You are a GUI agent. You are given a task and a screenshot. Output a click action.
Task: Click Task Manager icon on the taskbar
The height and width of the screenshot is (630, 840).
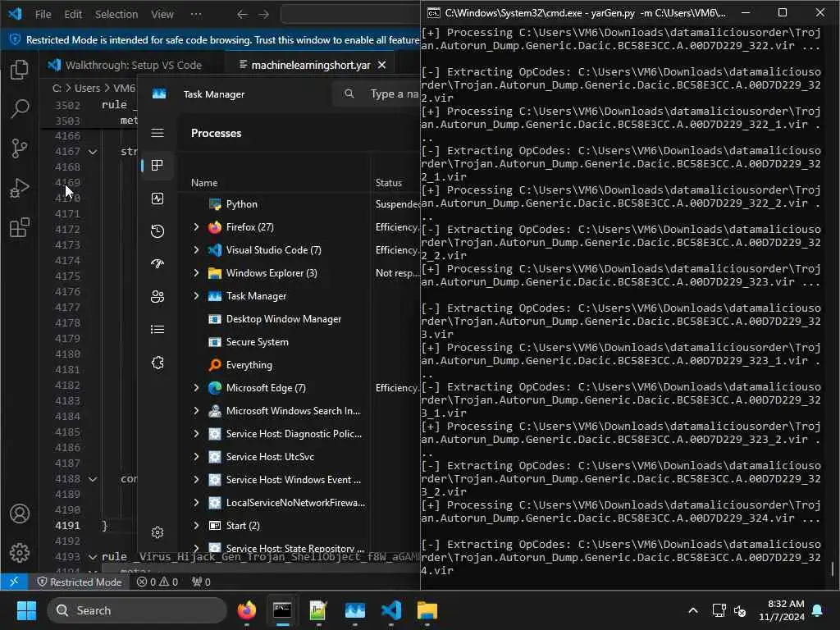point(354,609)
